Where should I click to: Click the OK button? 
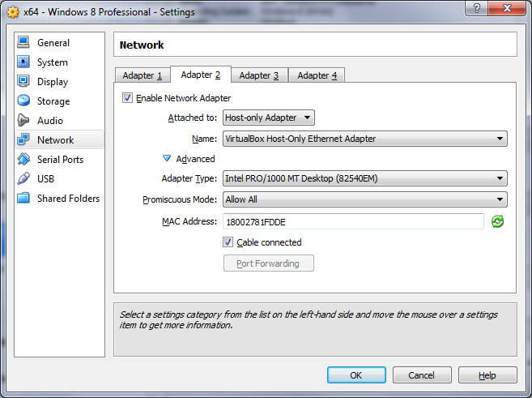click(356, 375)
